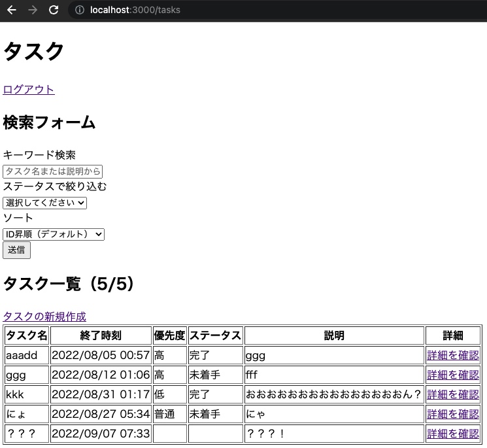The width and height of the screenshot is (487, 448).
Task: Click the 詳細 column header
Action: (453, 336)
